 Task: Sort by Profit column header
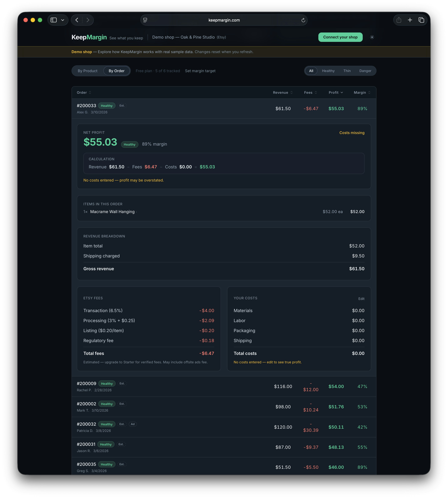(336, 93)
